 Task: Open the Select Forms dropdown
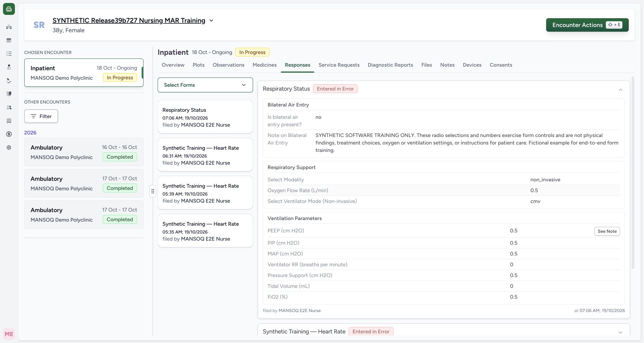[205, 85]
